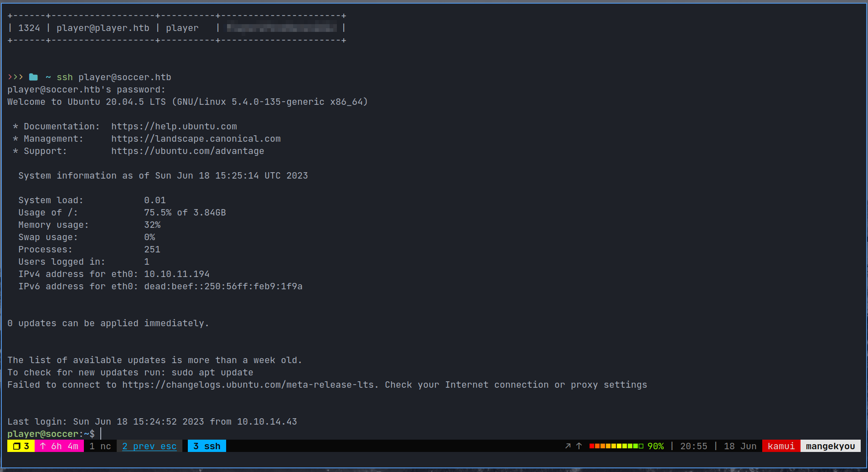Switch to tmux window 2 prev esc

[149, 446]
